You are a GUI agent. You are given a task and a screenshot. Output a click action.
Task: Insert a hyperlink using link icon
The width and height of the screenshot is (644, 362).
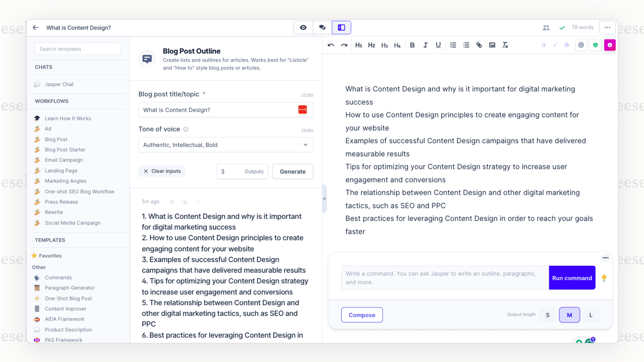479,45
